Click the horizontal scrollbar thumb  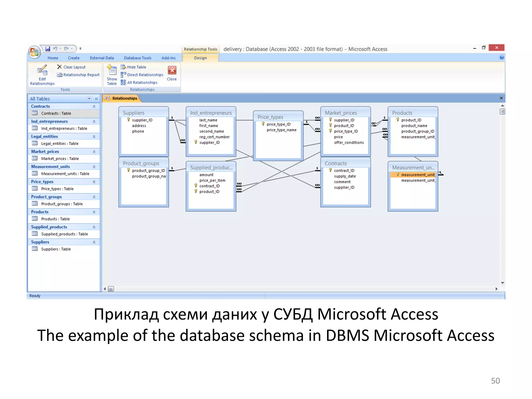tap(111, 289)
